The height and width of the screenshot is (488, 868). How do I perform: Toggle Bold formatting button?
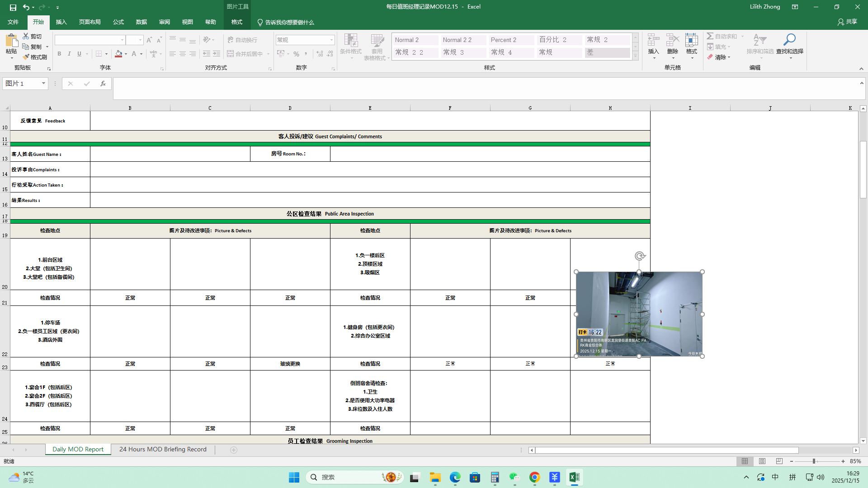point(59,54)
